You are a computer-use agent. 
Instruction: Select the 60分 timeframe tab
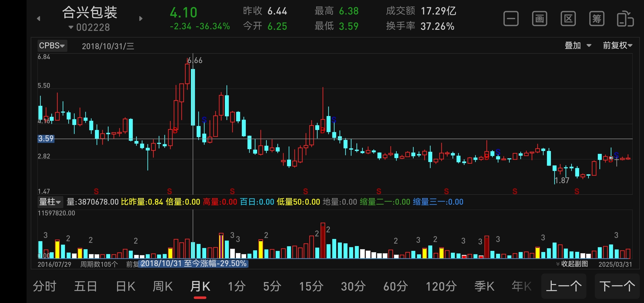tap(396, 286)
